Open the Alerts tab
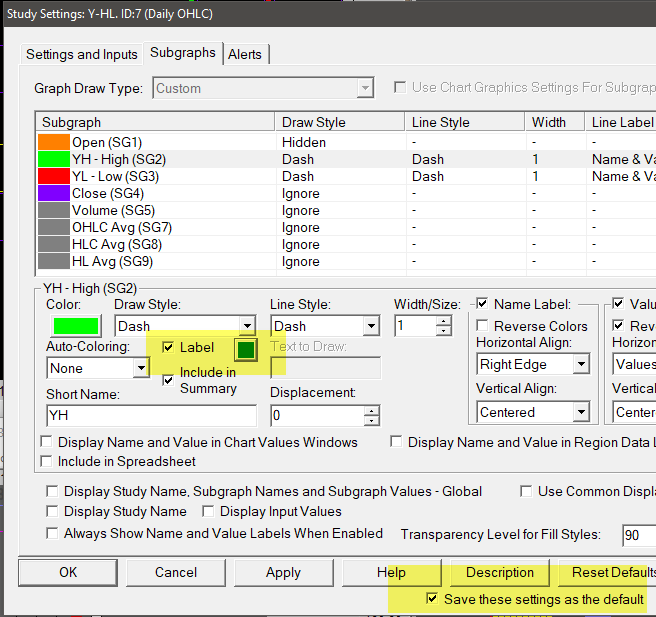This screenshot has width=656, height=617. point(245,54)
